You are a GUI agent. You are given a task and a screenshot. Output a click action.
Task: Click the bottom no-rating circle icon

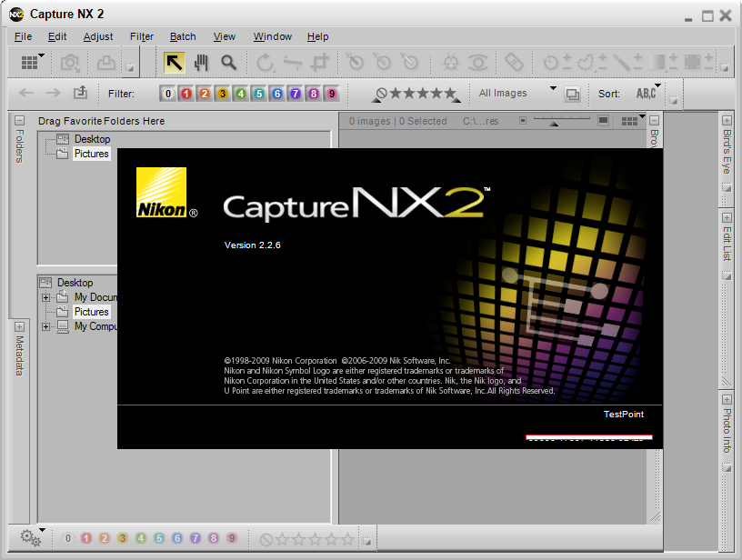tap(266, 540)
